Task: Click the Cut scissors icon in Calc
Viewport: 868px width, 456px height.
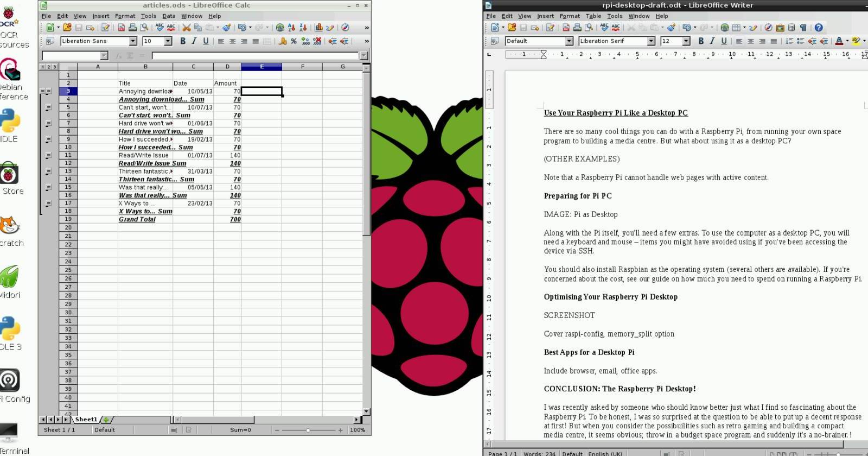Action: 186,27
